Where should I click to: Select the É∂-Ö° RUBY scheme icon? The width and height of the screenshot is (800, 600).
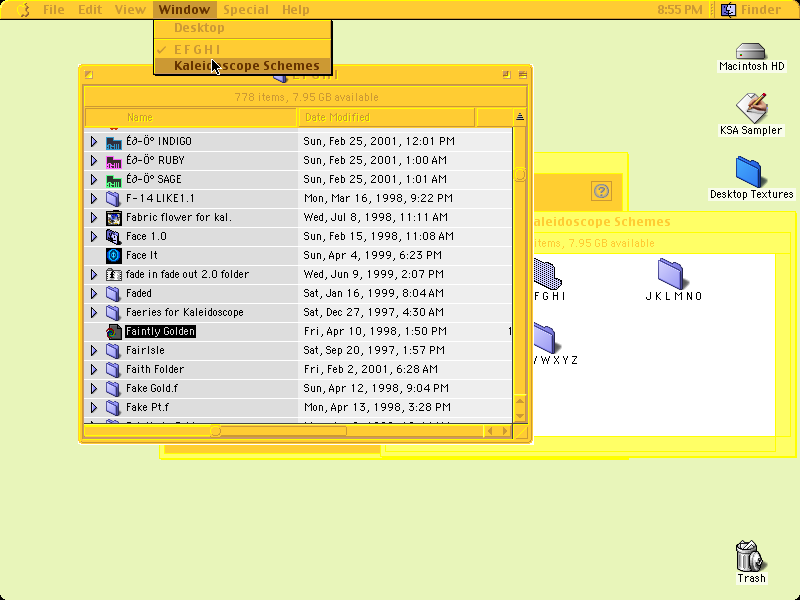[113, 161]
